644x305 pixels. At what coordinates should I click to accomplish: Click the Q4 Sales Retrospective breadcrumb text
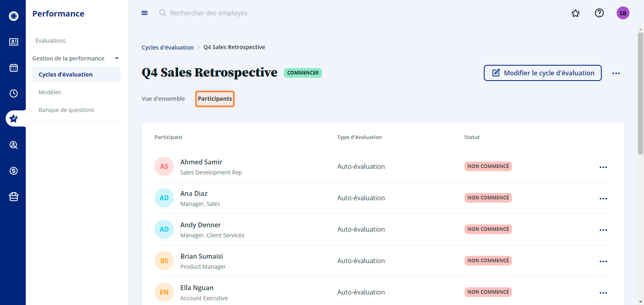pos(234,47)
